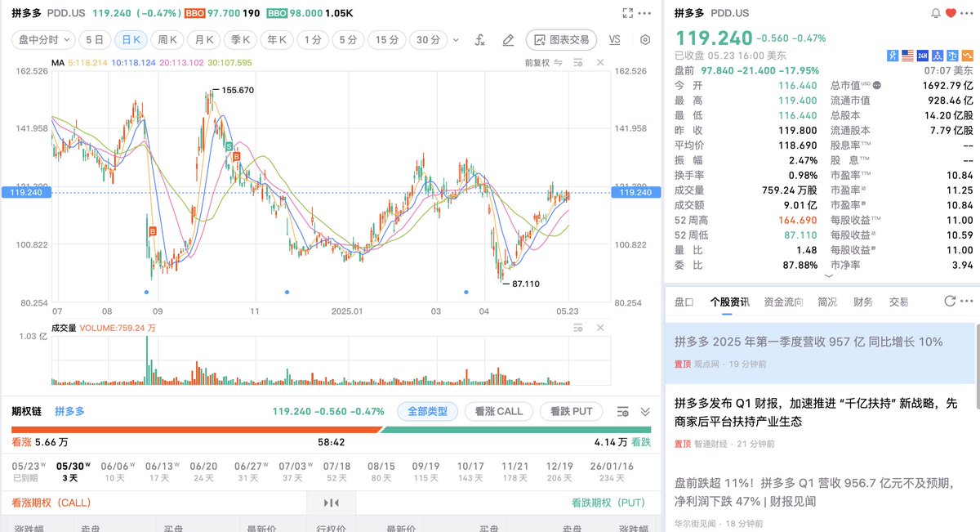Open the 简况 tab
The width and height of the screenshot is (980, 532).
pos(827,302)
